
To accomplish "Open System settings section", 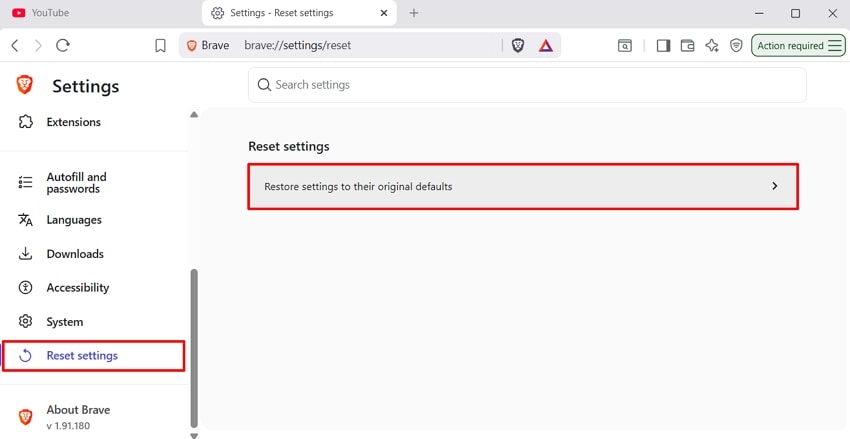I will pos(65,322).
